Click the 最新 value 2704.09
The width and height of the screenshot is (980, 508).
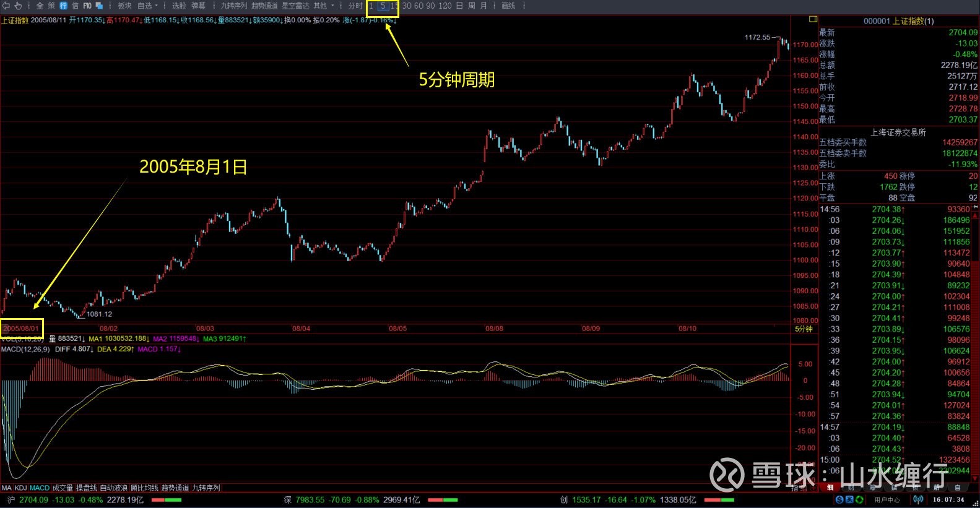[x=963, y=32]
